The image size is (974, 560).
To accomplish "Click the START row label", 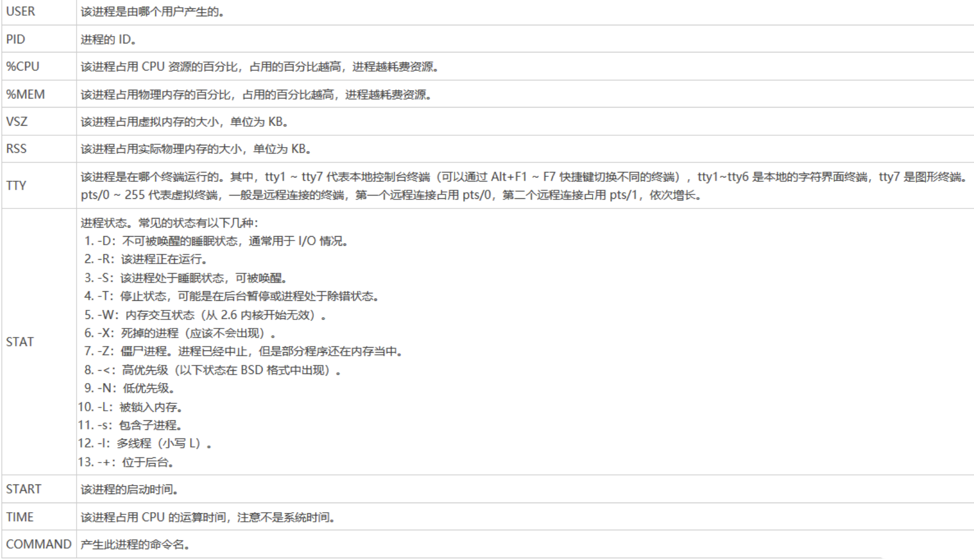I will point(24,489).
